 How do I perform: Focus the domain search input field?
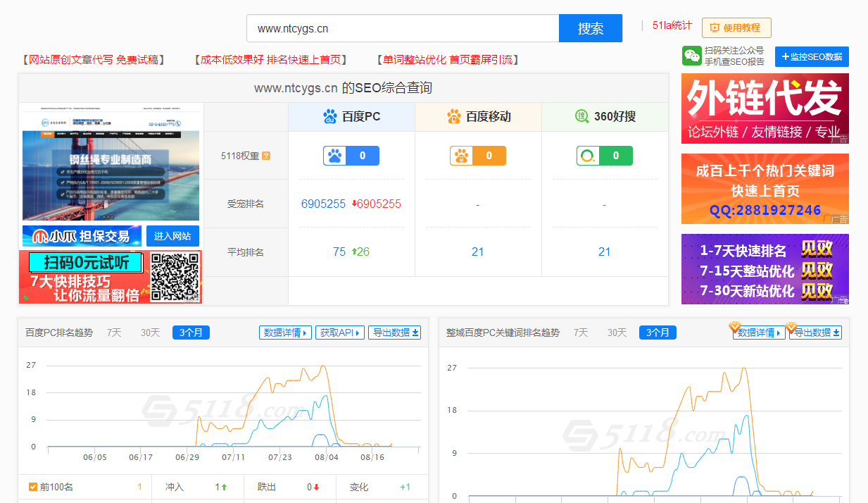tap(403, 28)
